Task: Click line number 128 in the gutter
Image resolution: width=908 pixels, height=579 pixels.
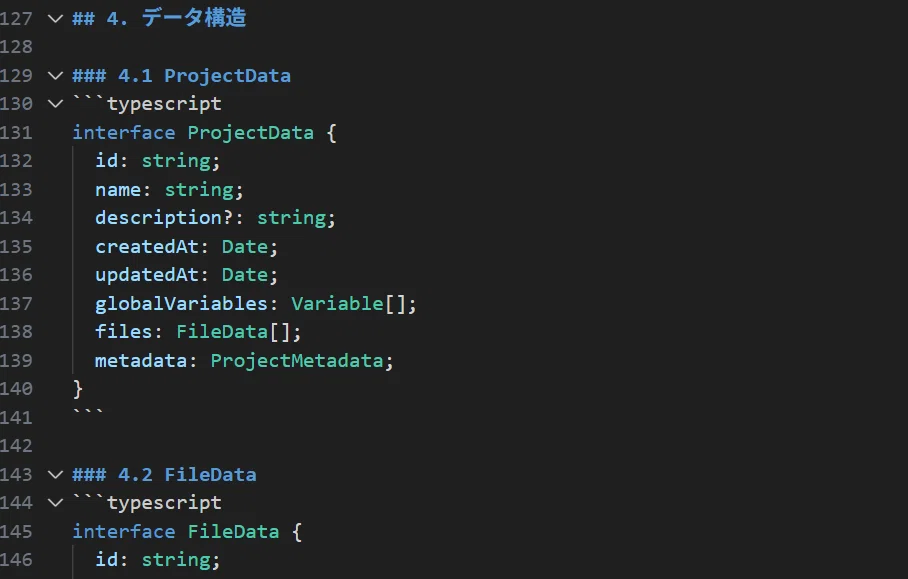Action: (x=16, y=47)
